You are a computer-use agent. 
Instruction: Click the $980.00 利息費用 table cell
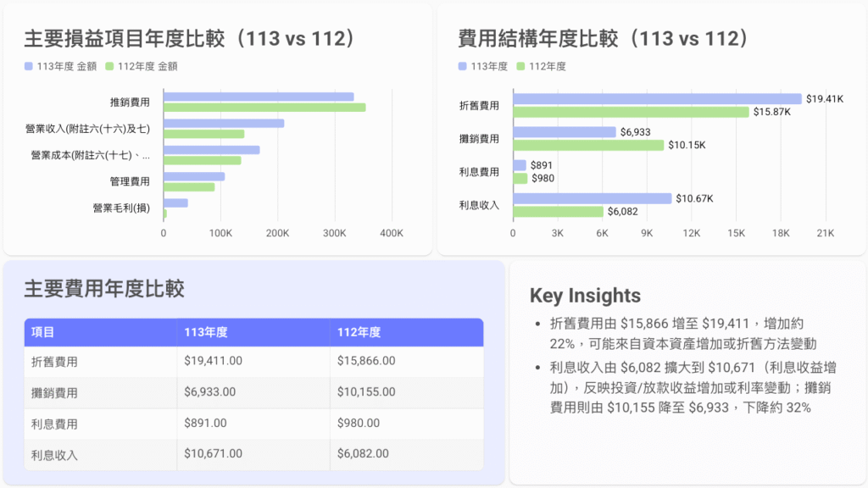[x=359, y=423]
